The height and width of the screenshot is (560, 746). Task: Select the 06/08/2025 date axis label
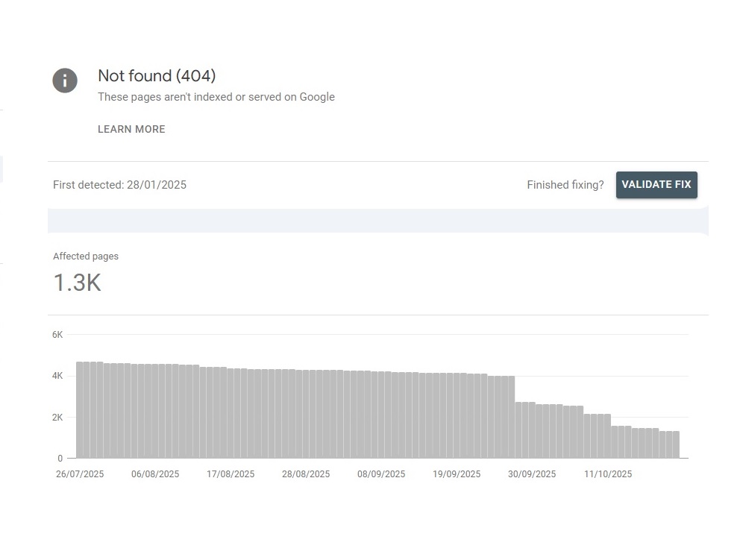point(155,474)
